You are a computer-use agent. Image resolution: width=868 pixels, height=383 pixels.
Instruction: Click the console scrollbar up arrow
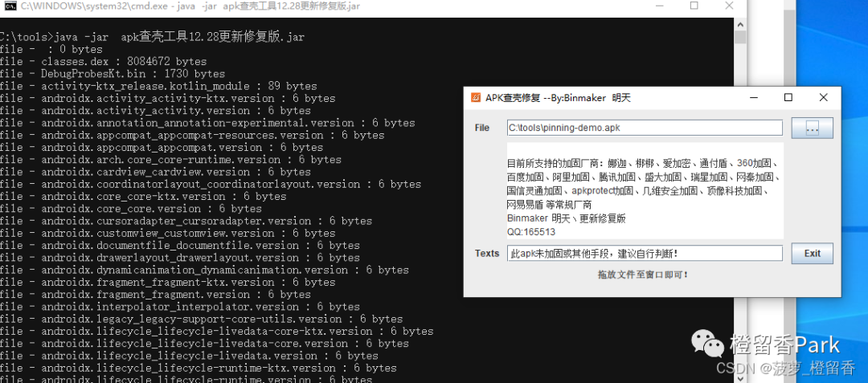pos(739,23)
